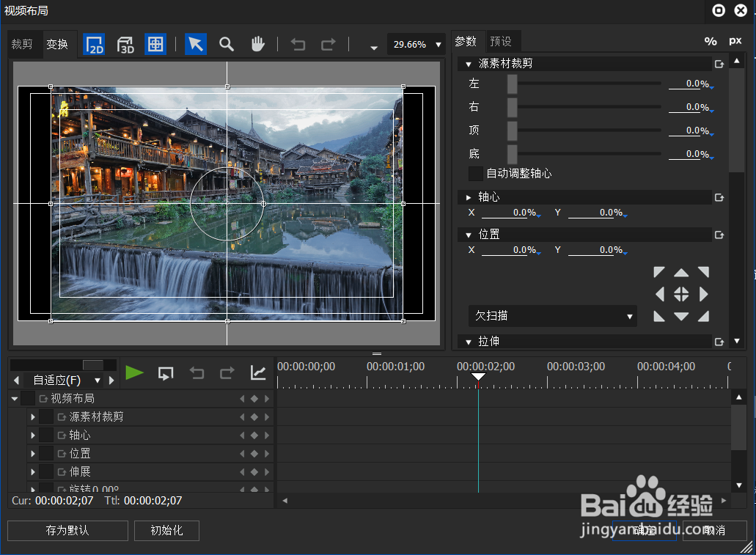The image size is (756, 555).
Task: Select the hand pan tool
Action: click(258, 45)
